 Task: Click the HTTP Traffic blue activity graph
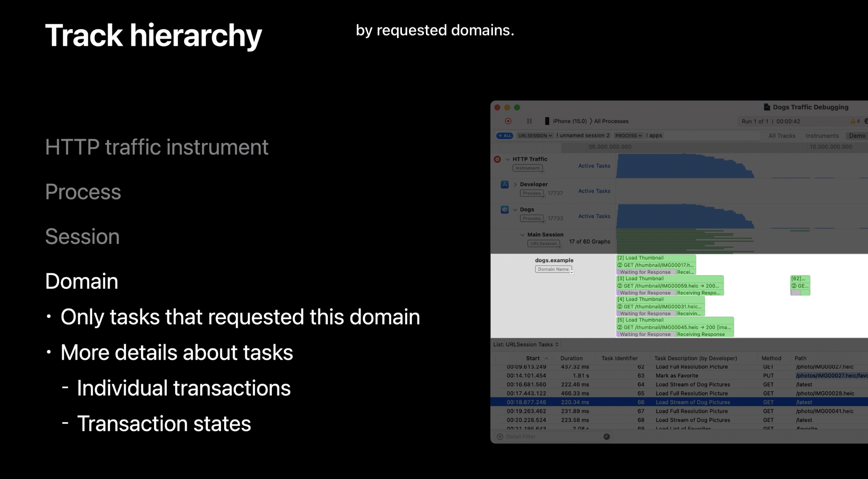(685, 166)
